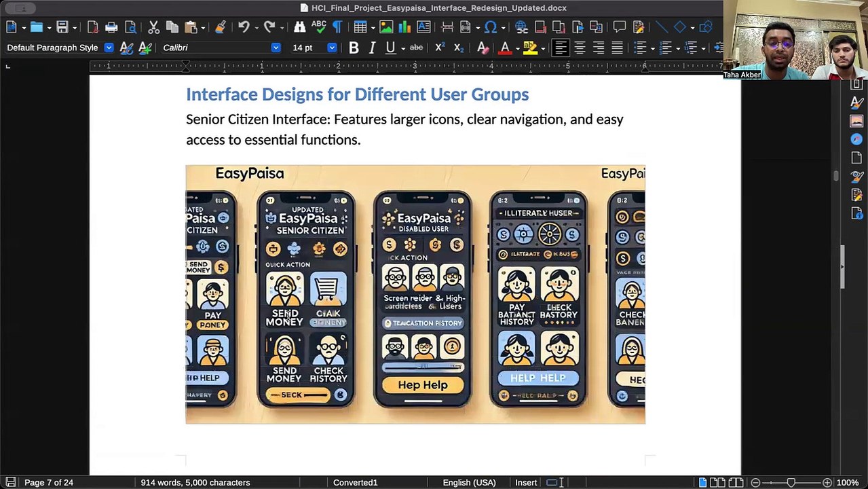The image size is (868, 489).
Task: Toggle print preview
Action: [130, 27]
